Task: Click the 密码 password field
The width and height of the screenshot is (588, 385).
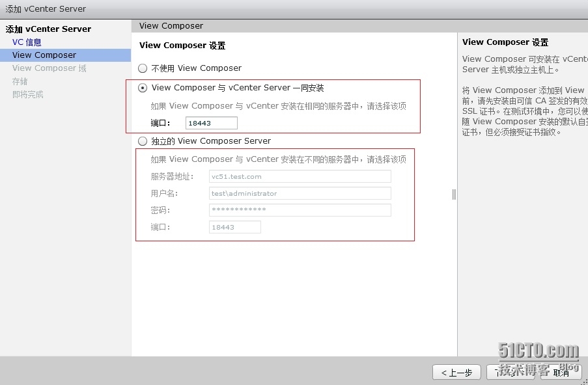Action: click(x=300, y=210)
